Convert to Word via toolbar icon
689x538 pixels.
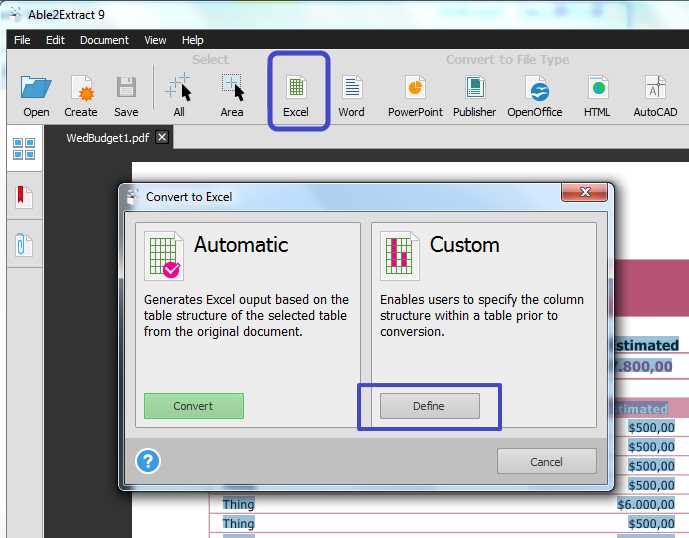point(351,96)
